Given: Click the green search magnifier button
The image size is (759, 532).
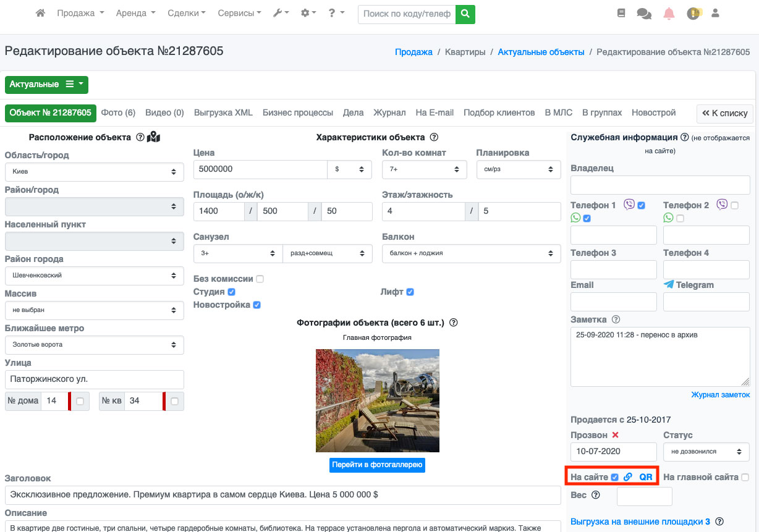Looking at the screenshot, I should (465, 14).
